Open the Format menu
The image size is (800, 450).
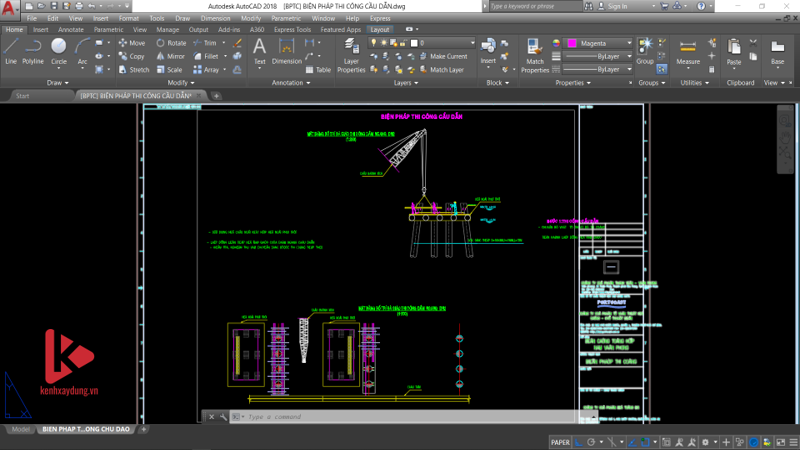tap(129, 18)
